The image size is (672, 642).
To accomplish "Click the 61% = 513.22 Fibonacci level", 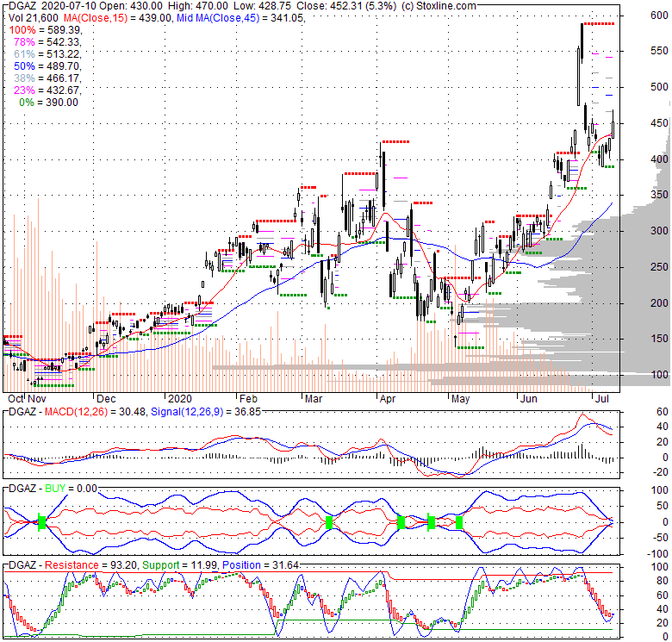I will coord(47,54).
